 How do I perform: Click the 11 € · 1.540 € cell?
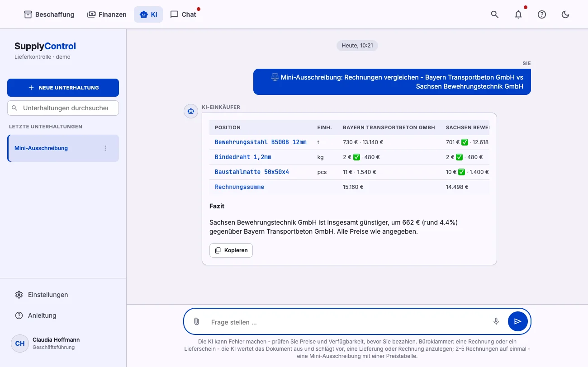[x=359, y=172]
